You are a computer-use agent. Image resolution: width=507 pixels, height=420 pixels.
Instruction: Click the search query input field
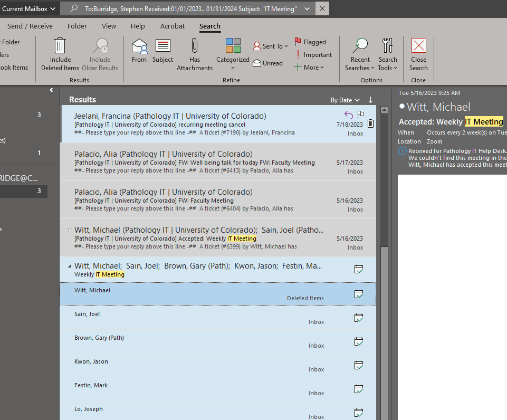coord(191,9)
